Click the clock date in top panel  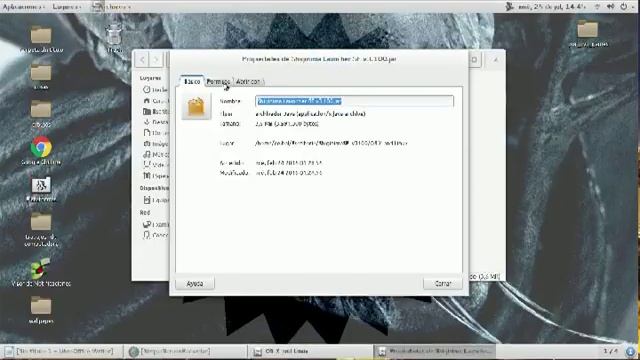tap(552, 7)
